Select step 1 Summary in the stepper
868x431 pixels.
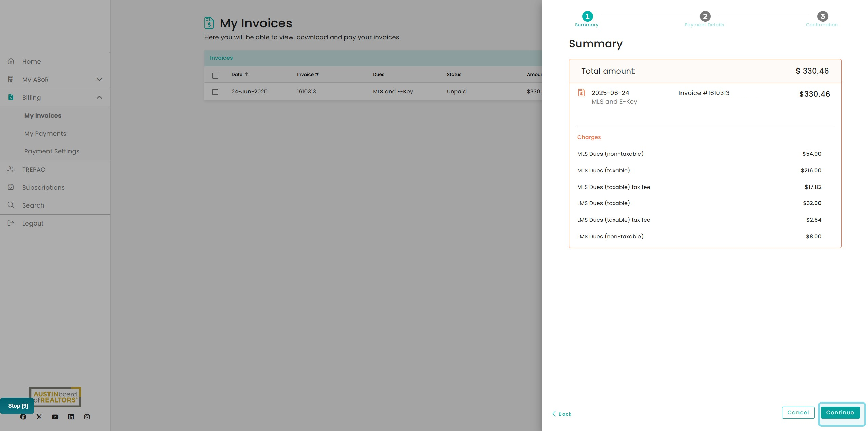coord(587,19)
